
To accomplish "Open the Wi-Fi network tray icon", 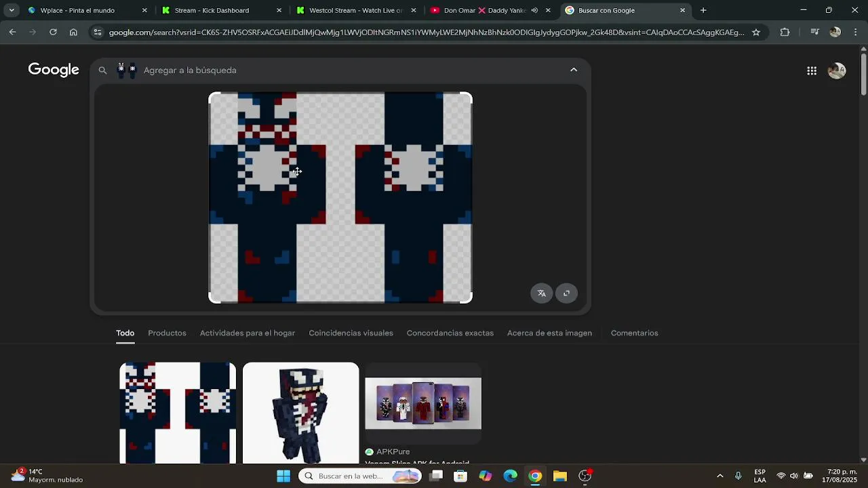I will (x=781, y=476).
